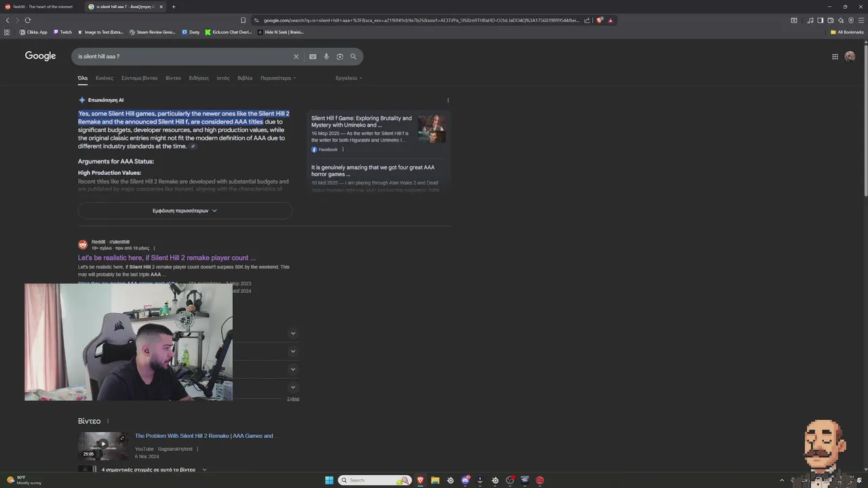Viewport: 868px width, 488px height.
Task: Share this page via the share icon
Action: click(x=587, y=20)
